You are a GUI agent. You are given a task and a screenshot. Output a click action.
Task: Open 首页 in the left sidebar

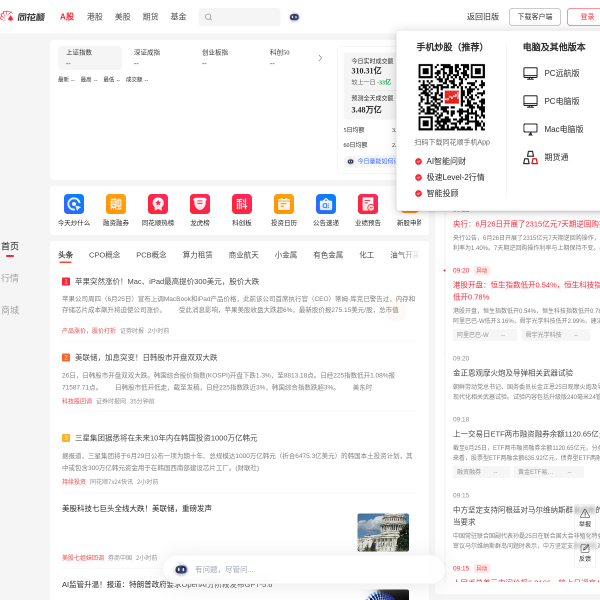coord(10,246)
